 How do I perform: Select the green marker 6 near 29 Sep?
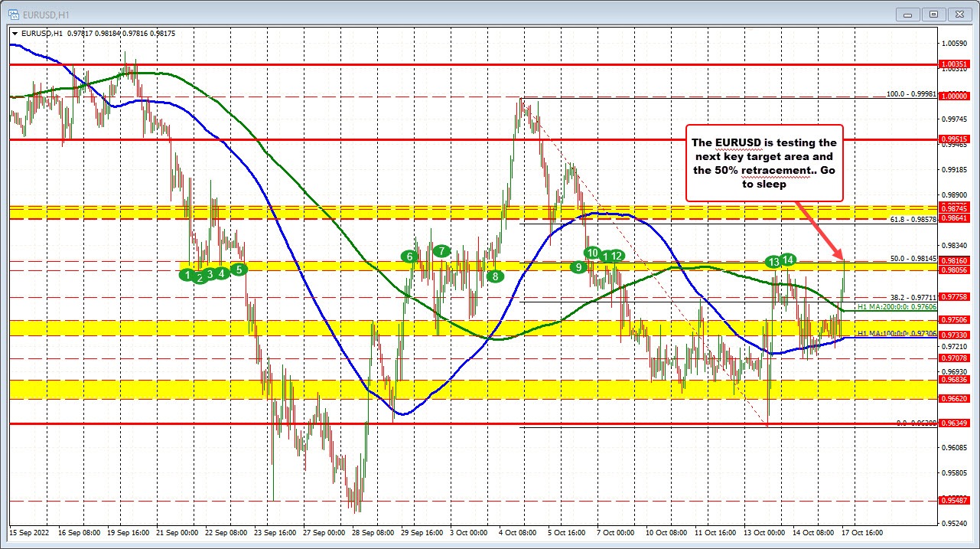(x=409, y=257)
